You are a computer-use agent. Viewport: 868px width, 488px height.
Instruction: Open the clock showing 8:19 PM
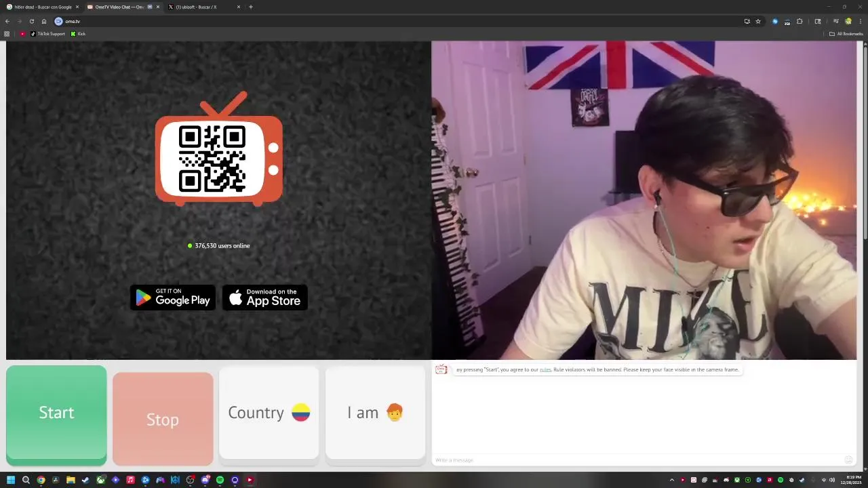tap(851, 480)
